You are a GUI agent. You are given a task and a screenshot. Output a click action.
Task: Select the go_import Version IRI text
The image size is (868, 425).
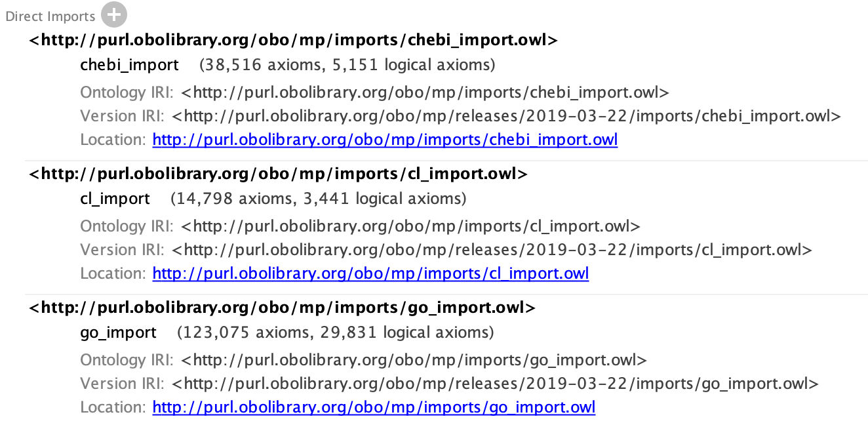pyautogui.click(x=448, y=383)
